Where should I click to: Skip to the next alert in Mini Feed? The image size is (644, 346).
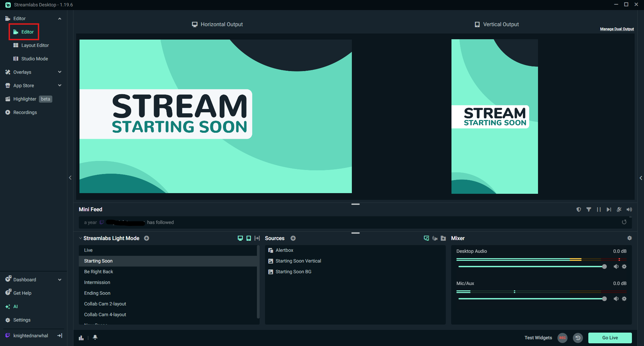point(609,209)
